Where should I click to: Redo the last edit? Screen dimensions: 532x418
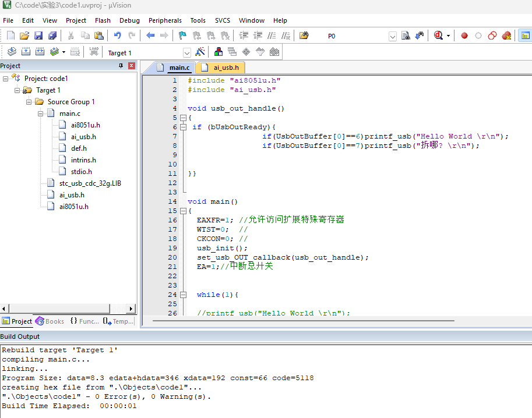tap(132, 36)
